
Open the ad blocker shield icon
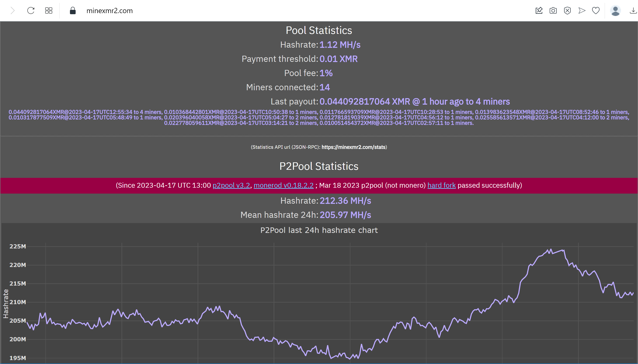click(x=567, y=10)
